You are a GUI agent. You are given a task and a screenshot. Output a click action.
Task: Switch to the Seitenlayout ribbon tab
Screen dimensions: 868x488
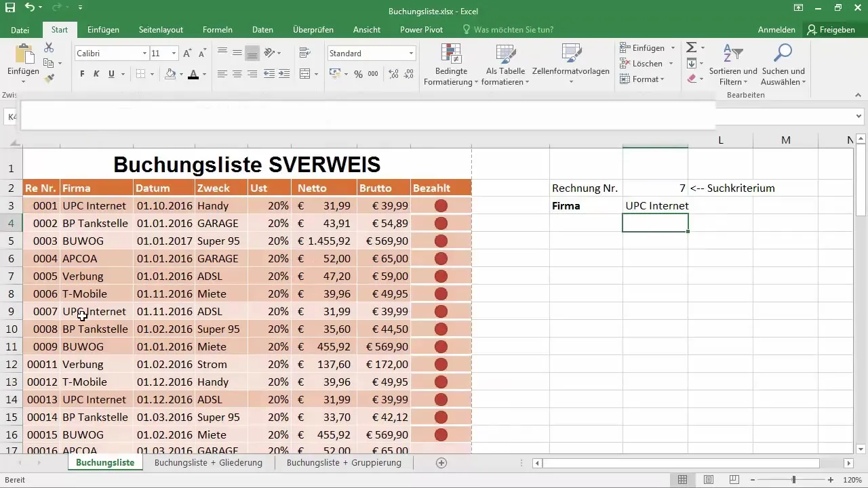click(161, 30)
